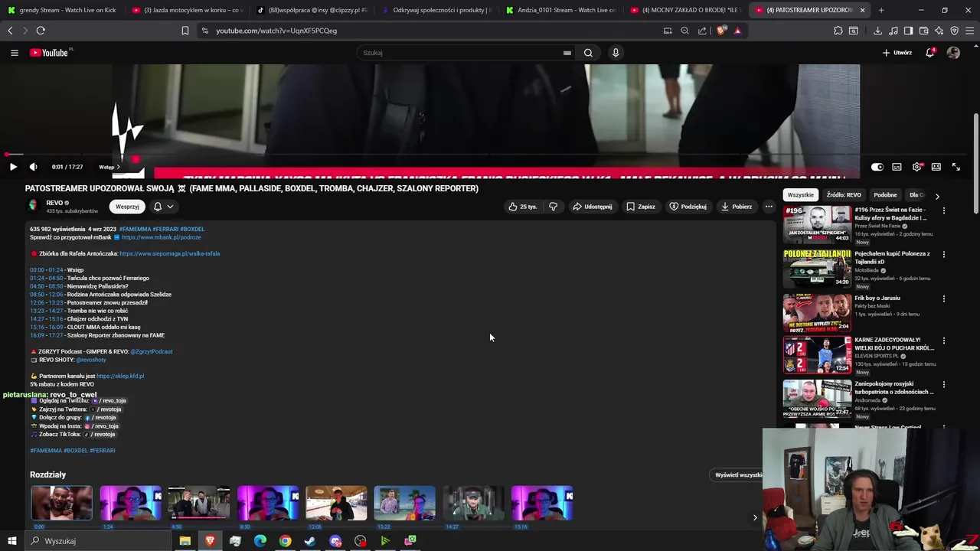Open the #FERRARI hashtag above description
Viewport: 980px width, 551px height.
[165, 229]
